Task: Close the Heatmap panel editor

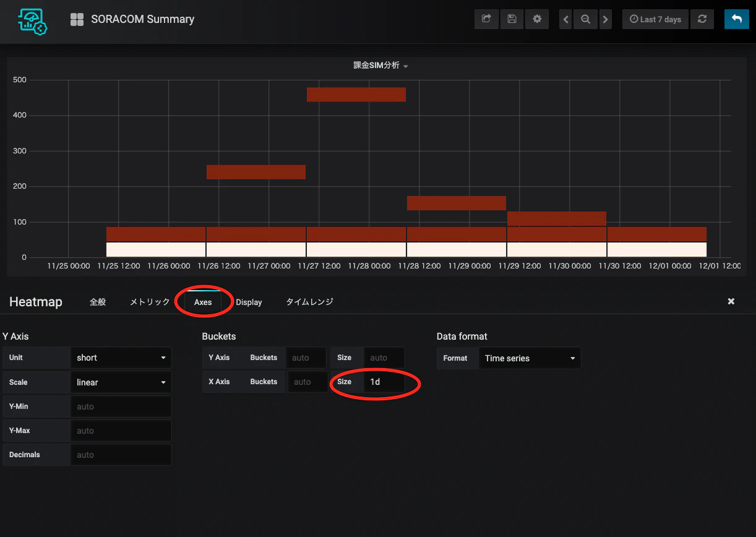Action: point(731,301)
